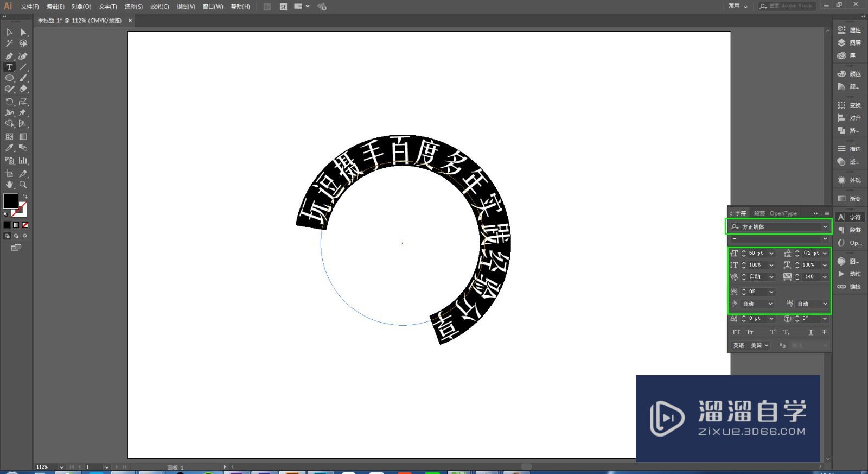The height and width of the screenshot is (474, 868).
Task: Click the black Fill color swatch
Action: tap(10, 201)
